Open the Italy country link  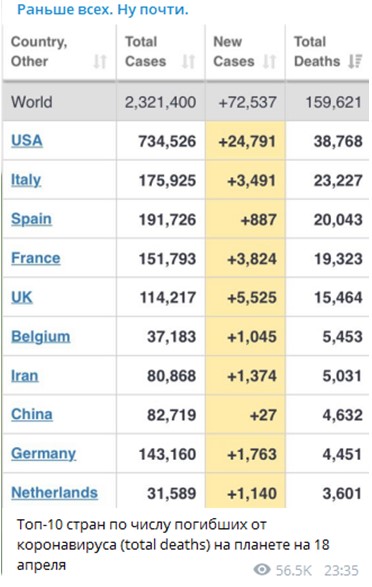[26, 180]
